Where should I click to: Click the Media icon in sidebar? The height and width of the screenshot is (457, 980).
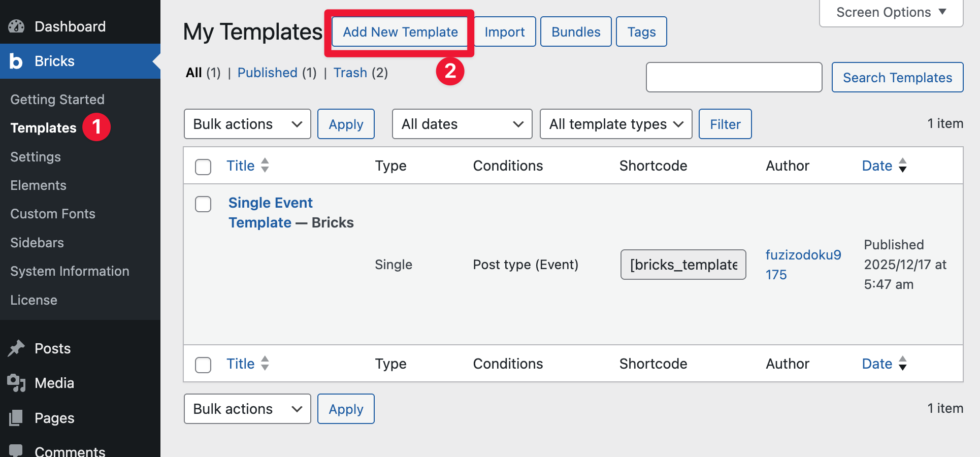click(16, 383)
